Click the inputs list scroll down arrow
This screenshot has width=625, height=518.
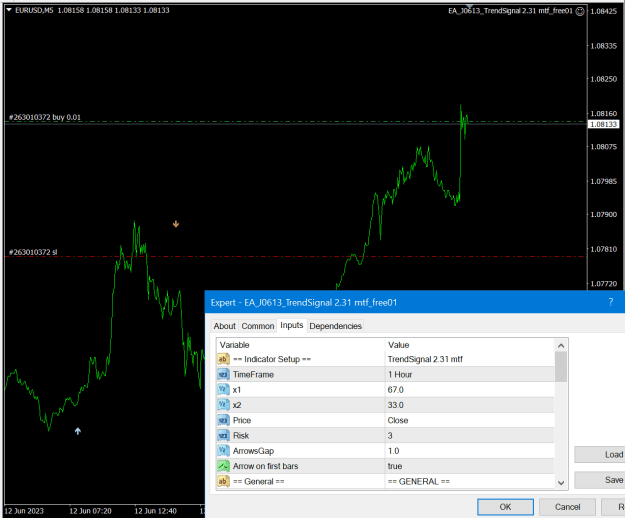[561, 483]
